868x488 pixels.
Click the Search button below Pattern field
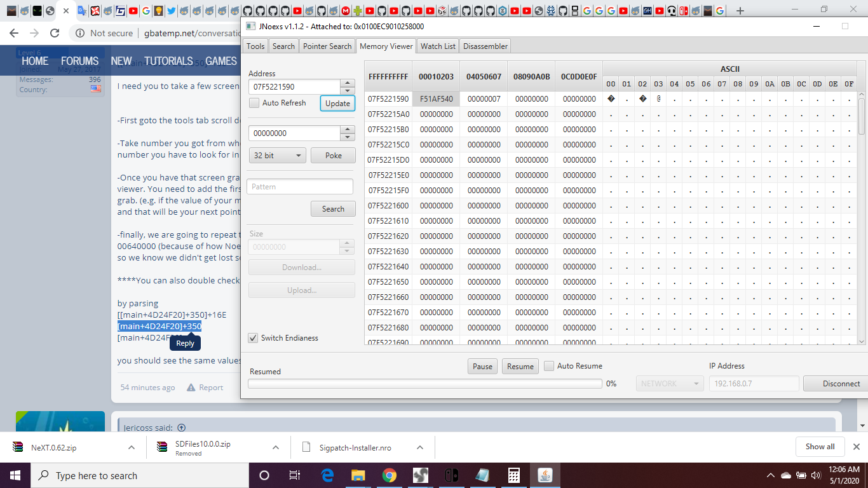(333, 208)
